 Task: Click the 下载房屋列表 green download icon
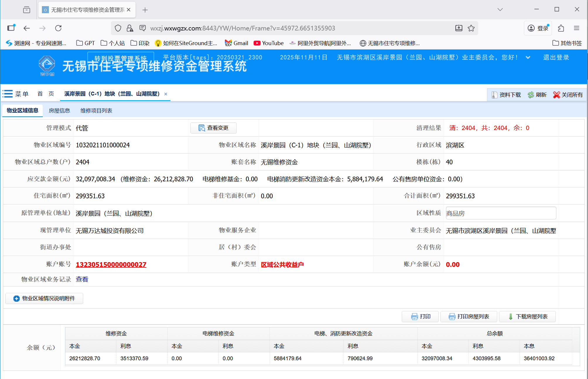pyautogui.click(x=510, y=317)
